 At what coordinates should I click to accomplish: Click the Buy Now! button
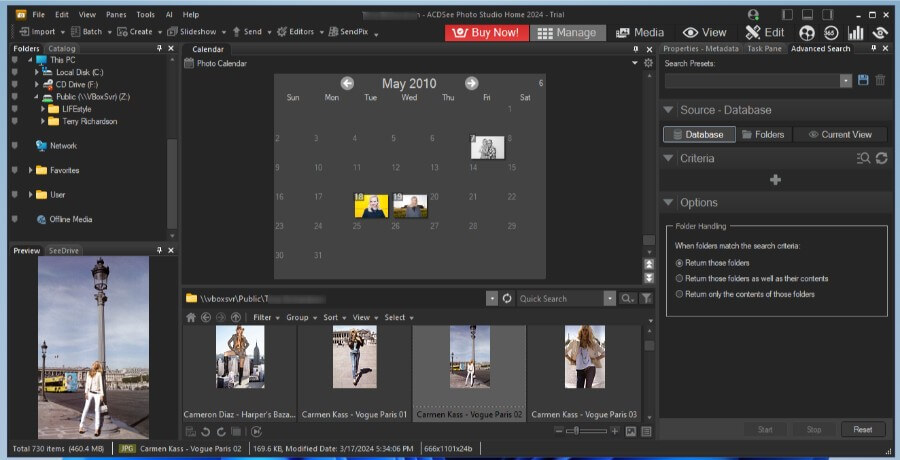[x=486, y=32]
